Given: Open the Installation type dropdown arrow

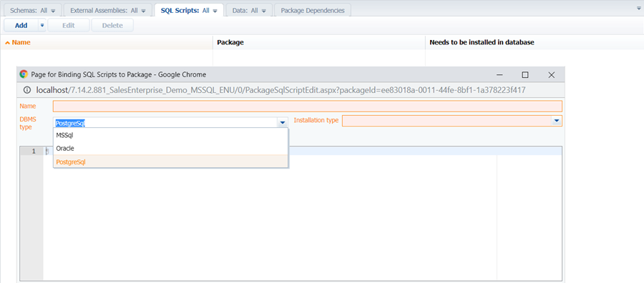Looking at the screenshot, I should (557, 121).
